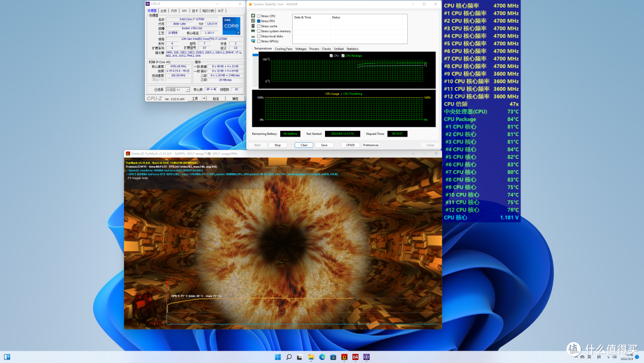Image resolution: width=644 pixels, height=363 pixels.
Task: Click the CPU-Z title bar app icon
Action: [148, 4]
